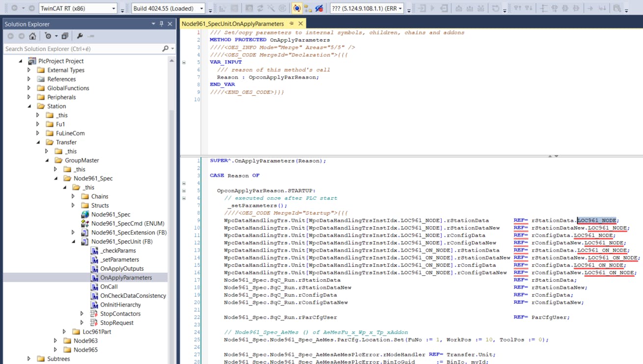Click the highlighted TwinCAT config mode icon
This screenshot has height=364, width=643.
[x=297, y=8]
